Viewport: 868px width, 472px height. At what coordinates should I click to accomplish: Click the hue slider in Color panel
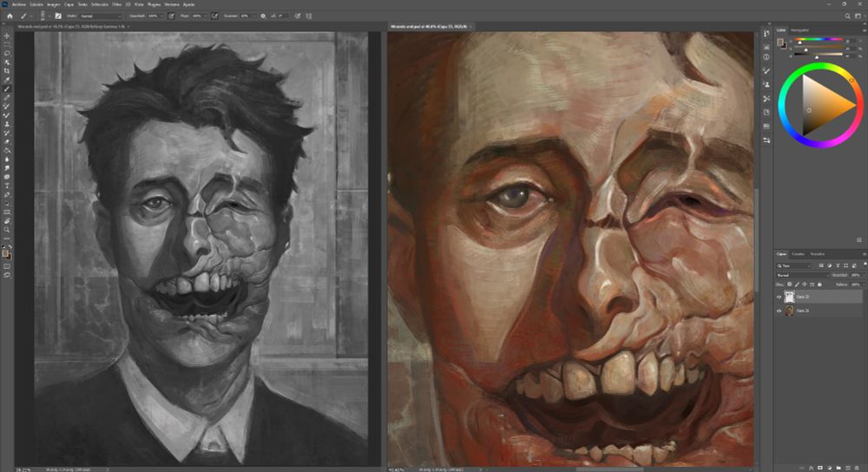pyautogui.click(x=819, y=39)
